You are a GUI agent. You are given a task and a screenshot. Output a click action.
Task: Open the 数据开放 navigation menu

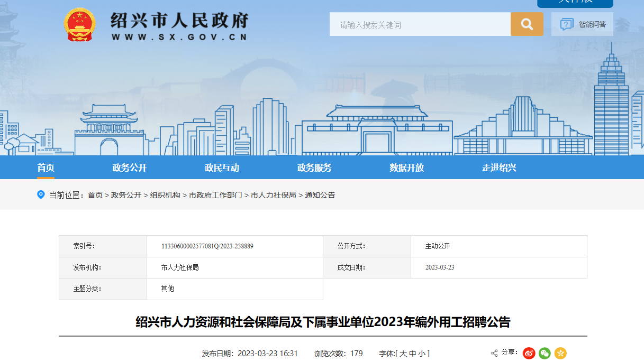407,168
